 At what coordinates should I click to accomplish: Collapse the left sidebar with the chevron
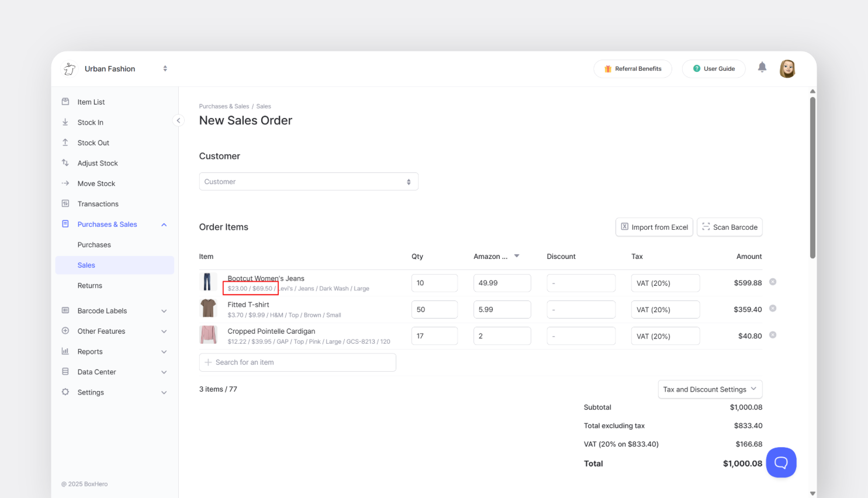coord(178,120)
